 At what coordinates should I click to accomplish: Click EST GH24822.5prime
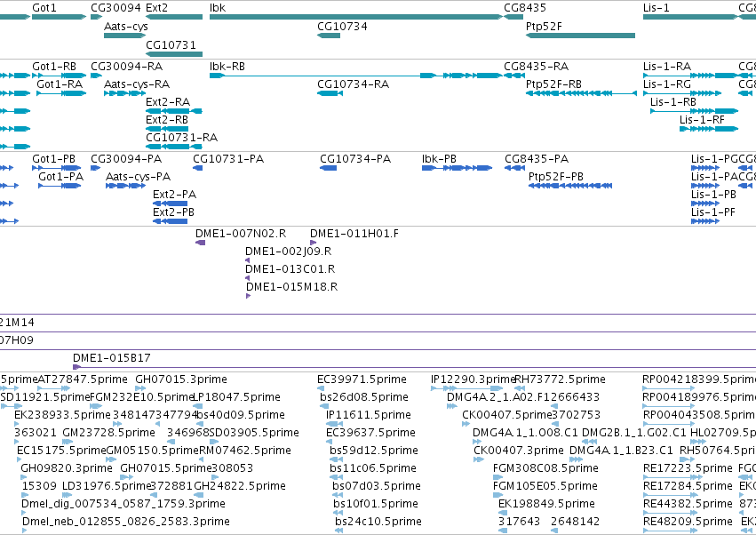click(199, 494)
